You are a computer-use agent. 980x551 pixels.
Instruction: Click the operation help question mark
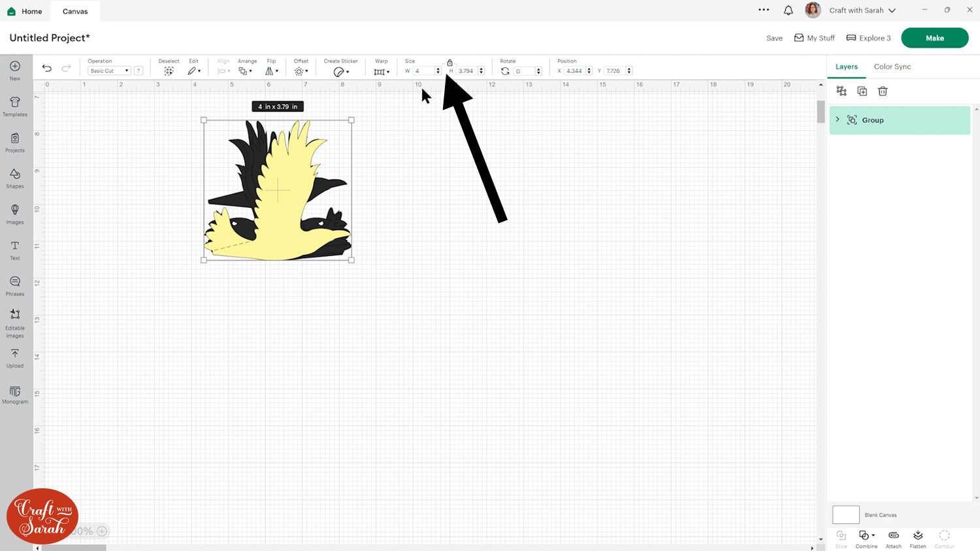139,71
